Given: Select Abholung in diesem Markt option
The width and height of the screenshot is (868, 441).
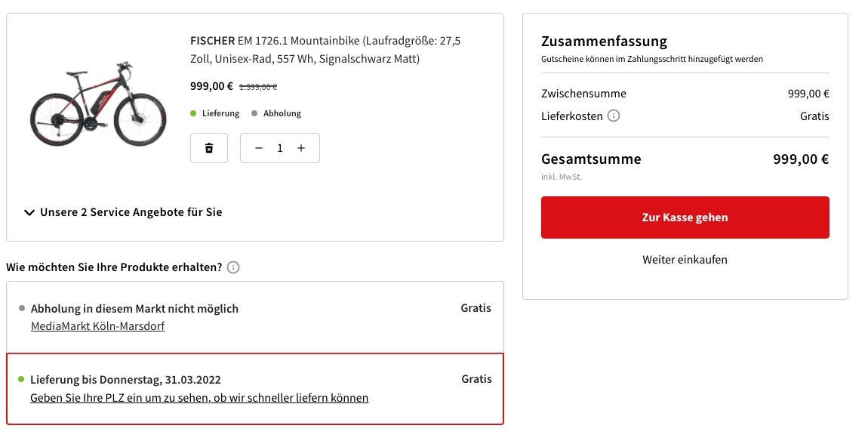Looking at the screenshot, I should [x=255, y=317].
